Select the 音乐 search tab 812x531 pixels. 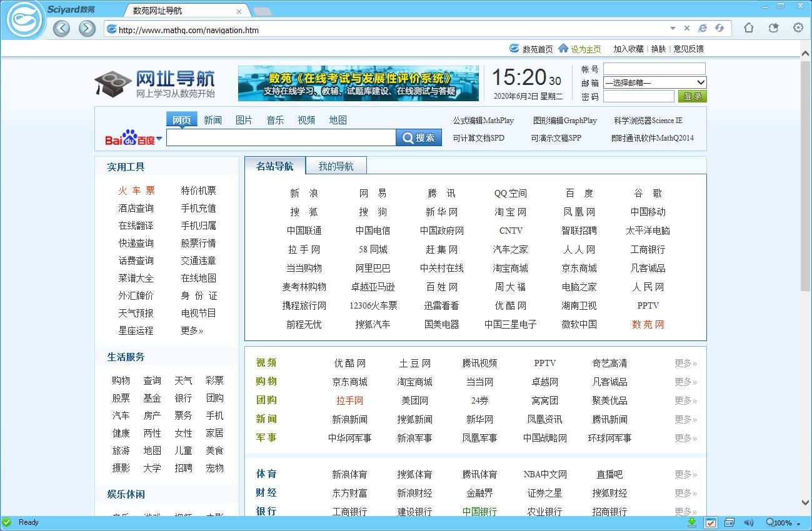tap(276, 120)
